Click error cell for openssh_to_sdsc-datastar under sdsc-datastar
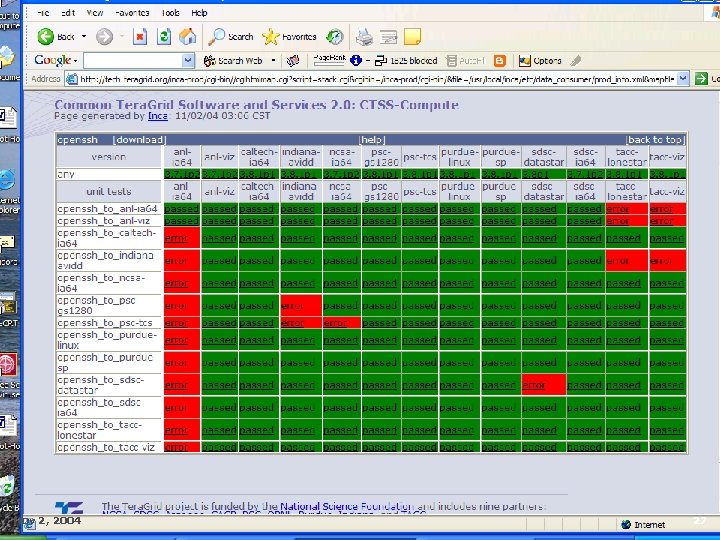Image resolution: width=720 pixels, height=540 pixels. [x=544, y=385]
